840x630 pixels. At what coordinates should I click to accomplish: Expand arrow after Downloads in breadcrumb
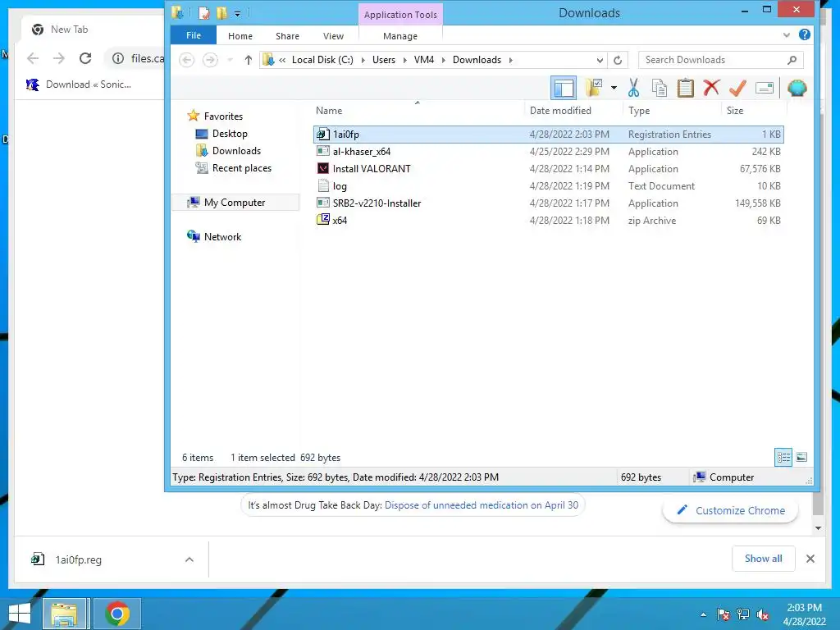[x=510, y=60]
